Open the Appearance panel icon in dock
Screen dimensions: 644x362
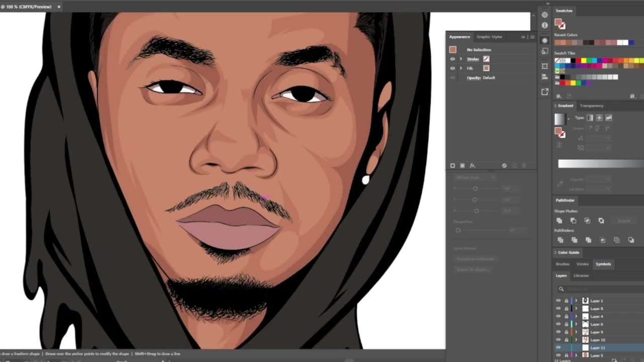545,40
